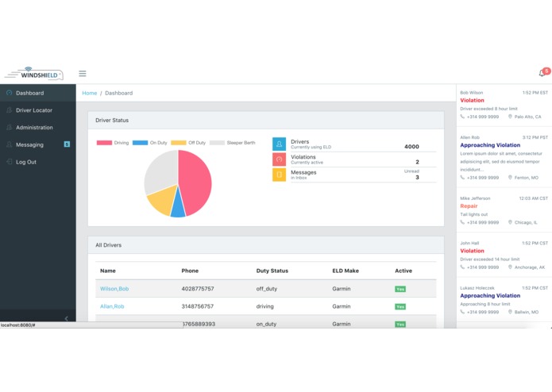Open driver Wilson,Bob link
Screen dimensions: 552x392
click(114, 289)
